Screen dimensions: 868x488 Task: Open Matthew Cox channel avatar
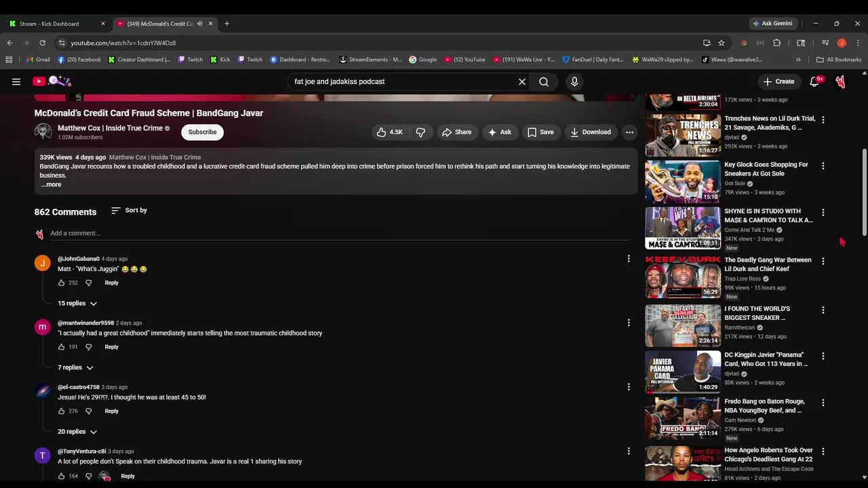[43, 131]
